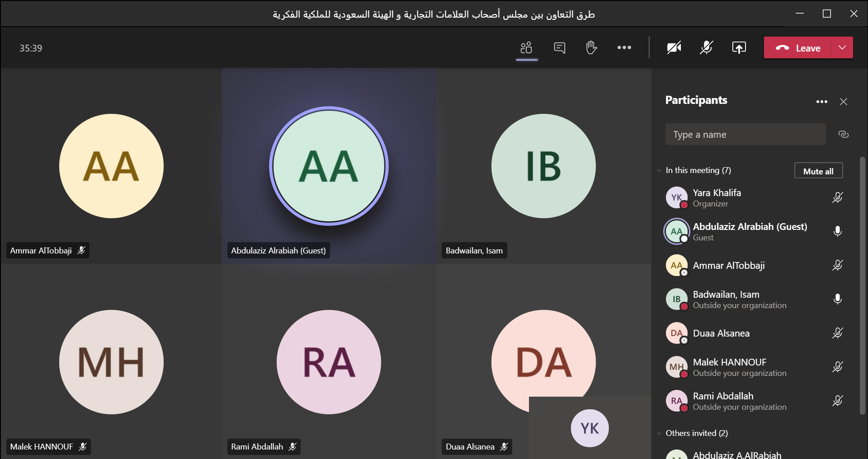Image resolution: width=868 pixels, height=459 pixels.
Task: Open the More actions ellipsis in toolbar
Action: tap(624, 47)
